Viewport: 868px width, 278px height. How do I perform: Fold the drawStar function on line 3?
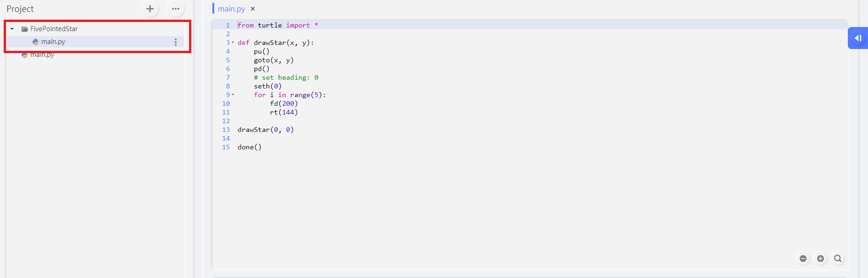pos(233,43)
